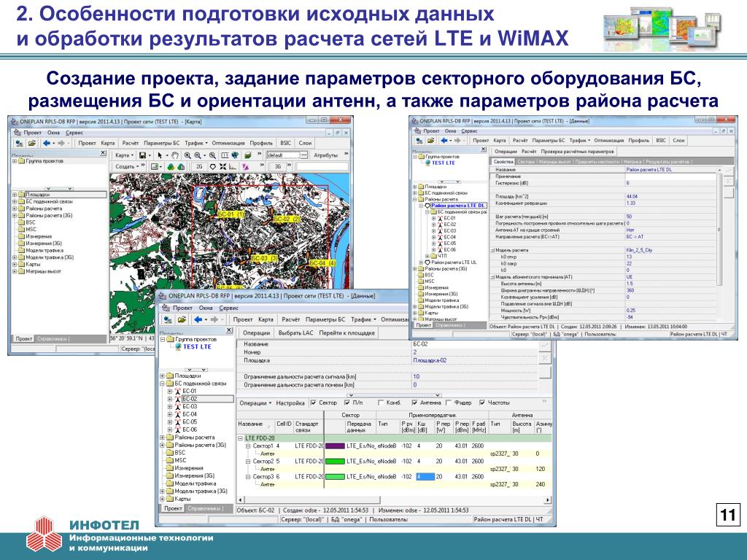Click the horizontal scrollbar under the sector table
Viewport: 747px width, 560px height.
(x=394, y=500)
